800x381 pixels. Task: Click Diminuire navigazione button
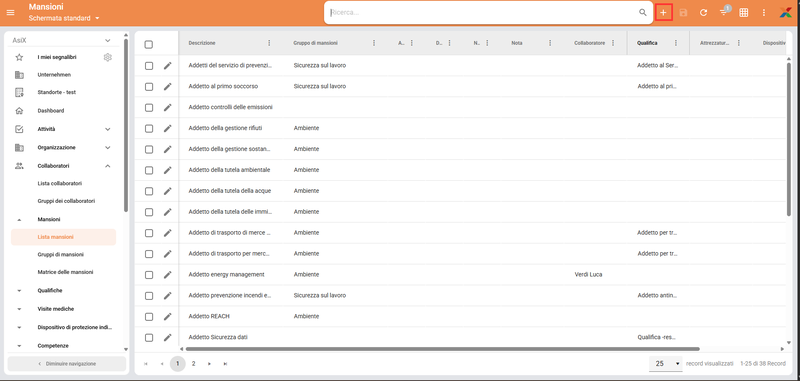tap(67, 364)
